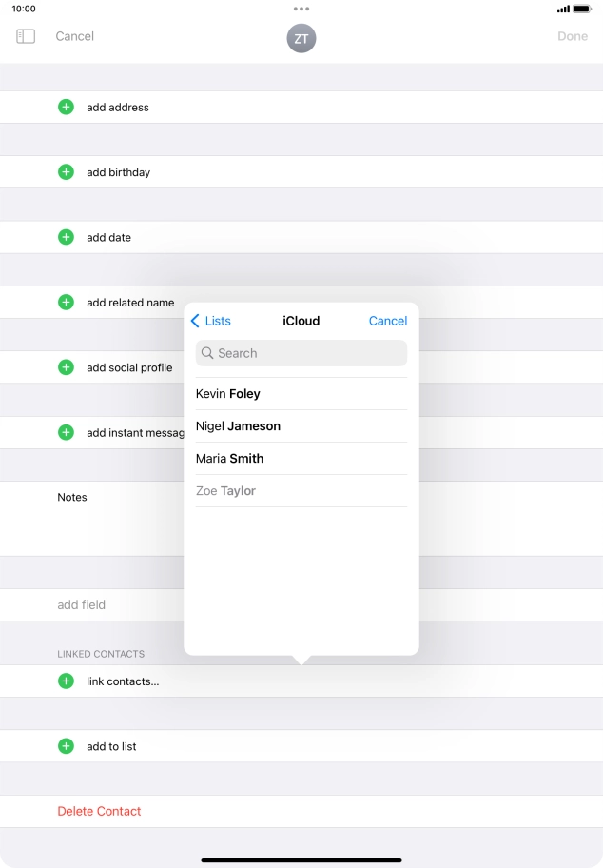Cancel editing the contact

click(75, 36)
